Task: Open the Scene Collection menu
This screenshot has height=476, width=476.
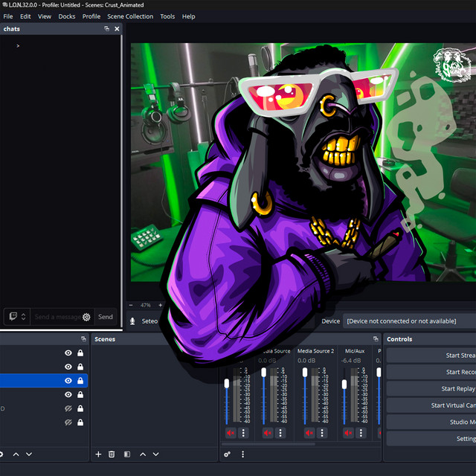Action: (130, 16)
